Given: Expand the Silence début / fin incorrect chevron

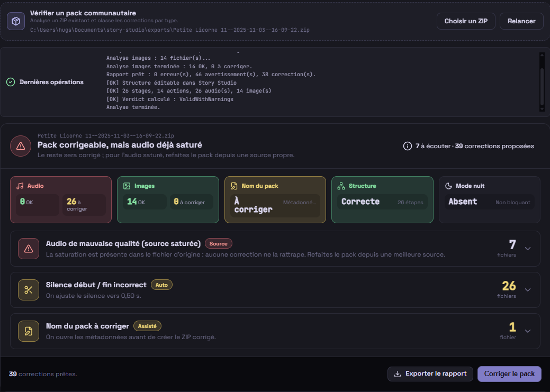Looking at the screenshot, I should coord(528,290).
